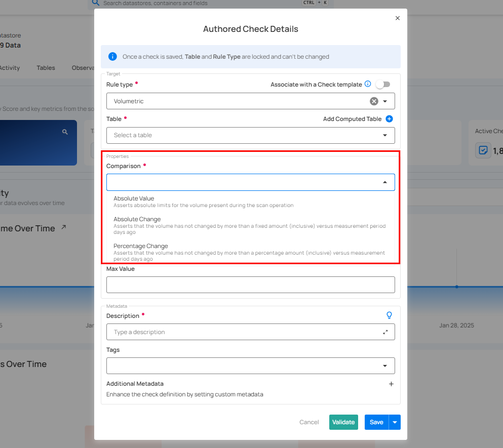The height and width of the screenshot is (448, 503).
Task: Choose the Absolute Change comparison option
Action: (137, 219)
